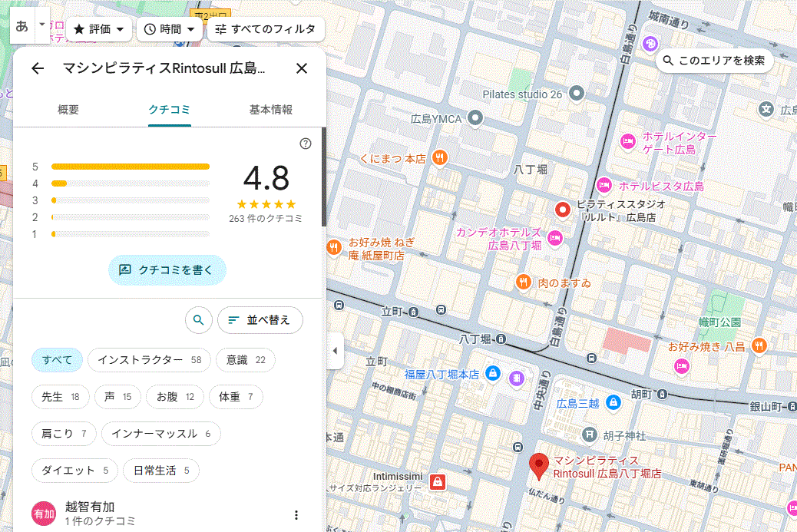Click このエリアを検索 button
This screenshot has height=532, width=797.
pyautogui.click(x=714, y=61)
